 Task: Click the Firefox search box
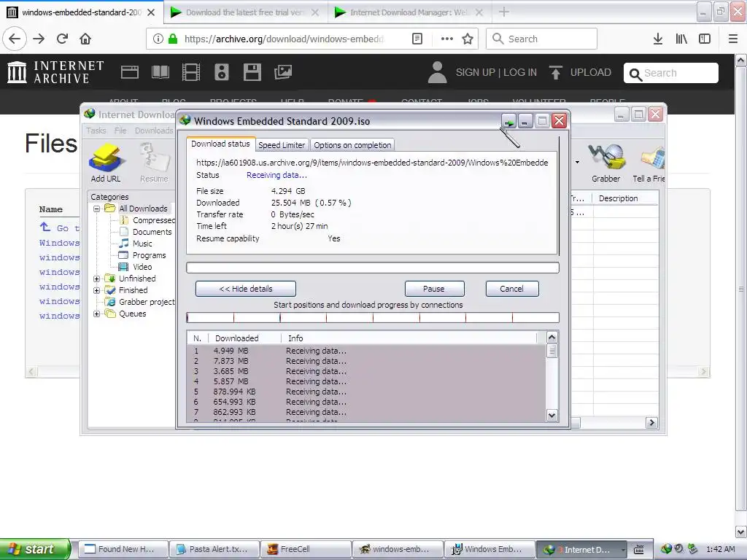[542, 39]
